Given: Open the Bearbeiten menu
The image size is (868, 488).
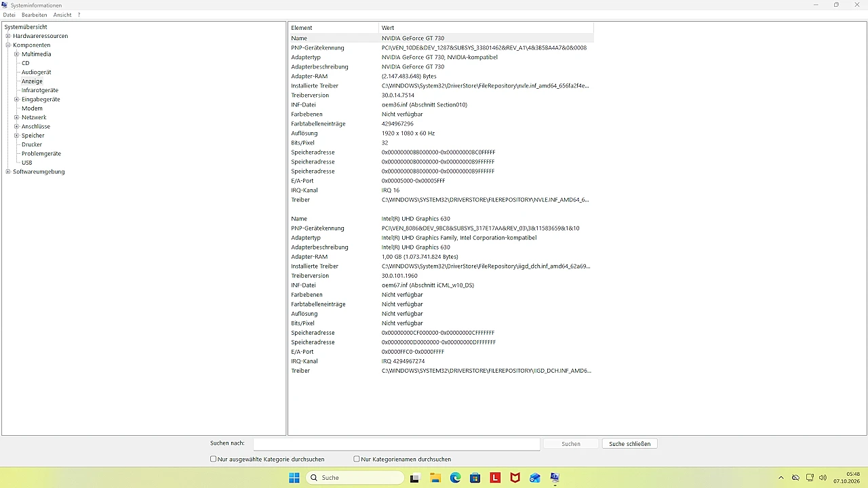Looking at the screenshot, I should [x=35, y=15].
